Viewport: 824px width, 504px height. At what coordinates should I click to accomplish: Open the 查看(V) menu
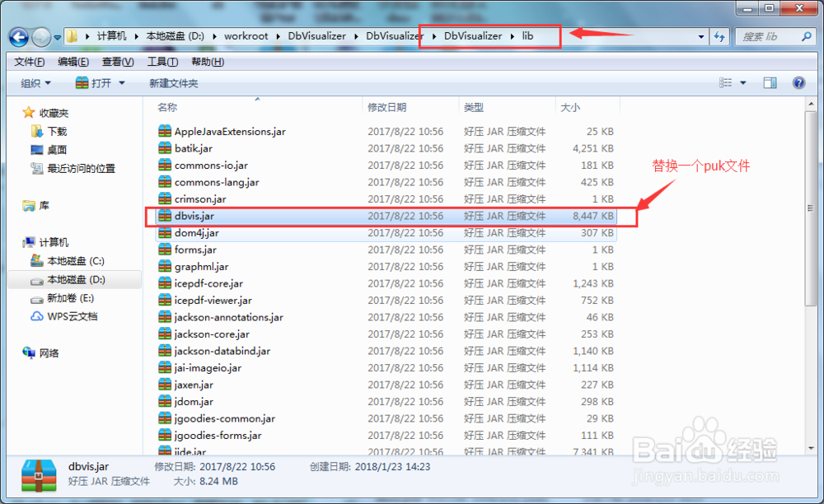118,62
